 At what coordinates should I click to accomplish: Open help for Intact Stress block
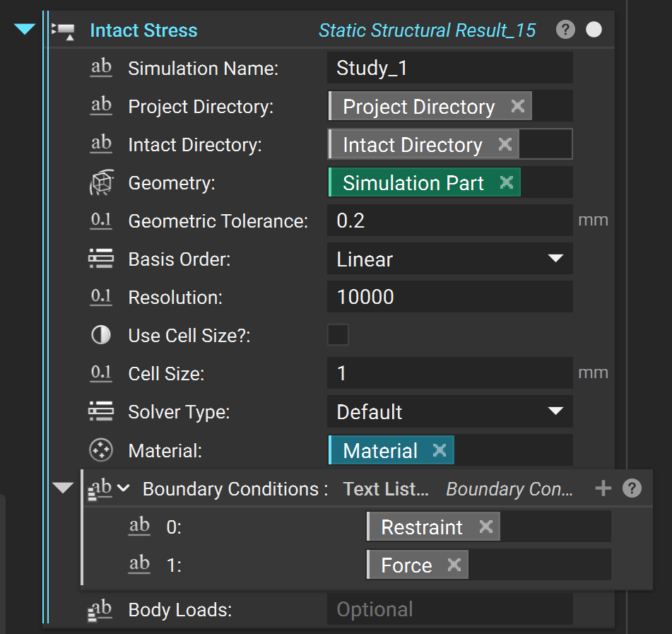(x=565, y=30)
